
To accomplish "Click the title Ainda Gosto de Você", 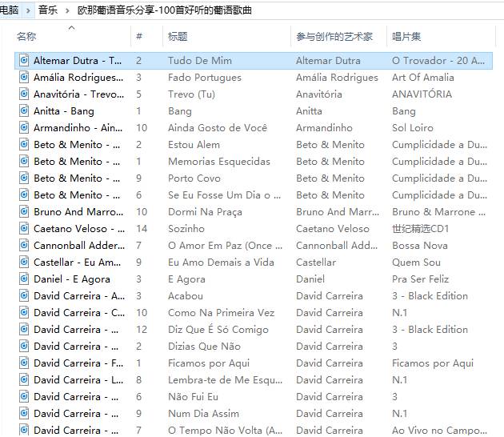I will point(218,127).
